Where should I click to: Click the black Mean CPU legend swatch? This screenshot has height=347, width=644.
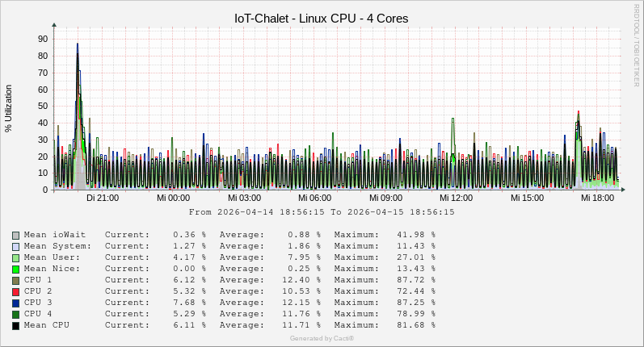(x=15, y=325)
